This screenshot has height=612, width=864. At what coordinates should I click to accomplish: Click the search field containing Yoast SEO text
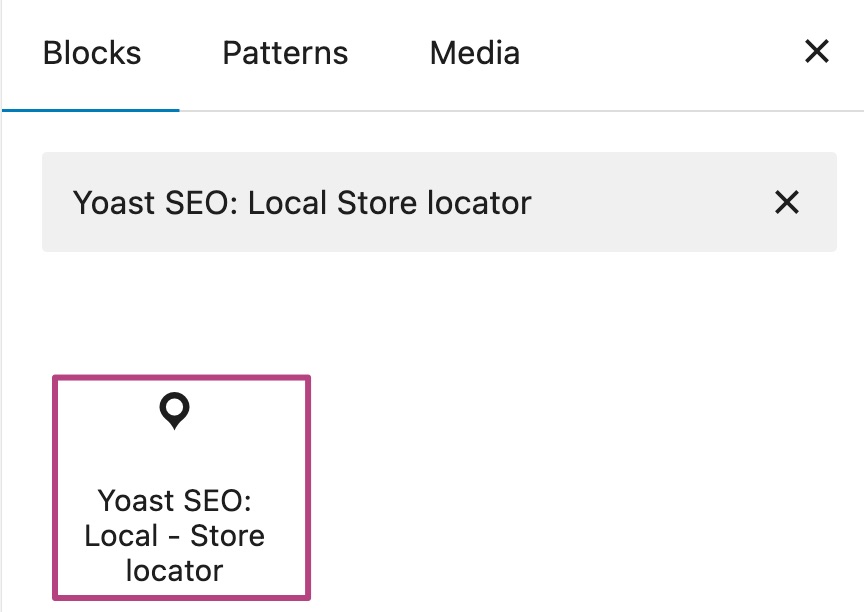tap(400, 202)
